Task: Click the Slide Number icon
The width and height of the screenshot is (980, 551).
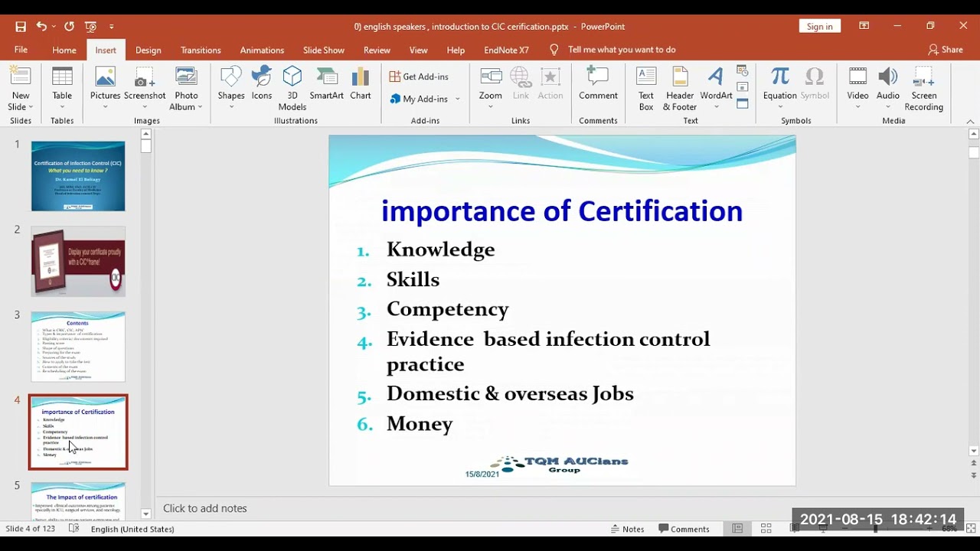Action: click(742, 87)
